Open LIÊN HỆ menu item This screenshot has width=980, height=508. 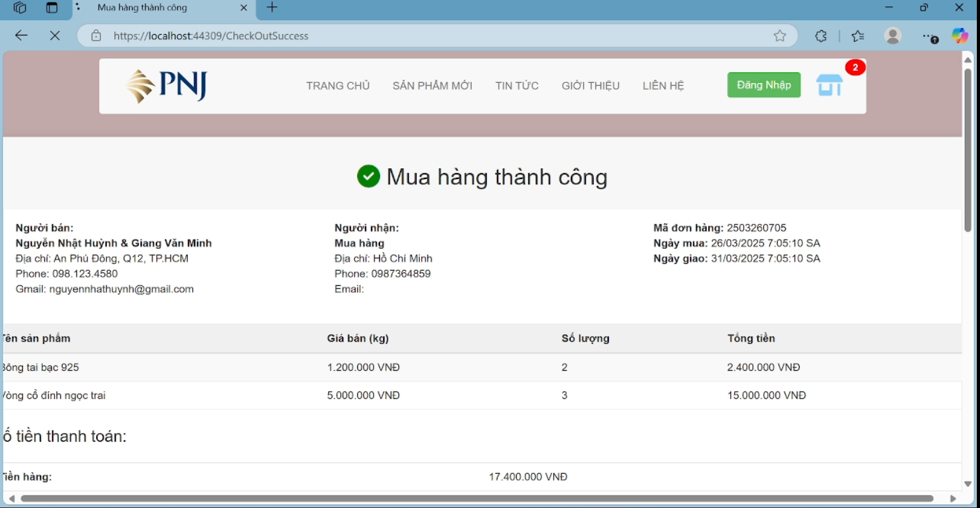663,86
